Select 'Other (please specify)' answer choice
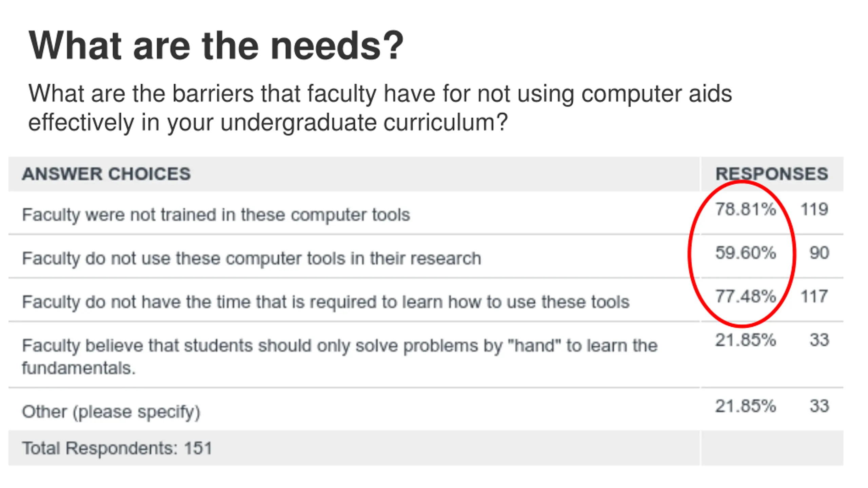 111,412
